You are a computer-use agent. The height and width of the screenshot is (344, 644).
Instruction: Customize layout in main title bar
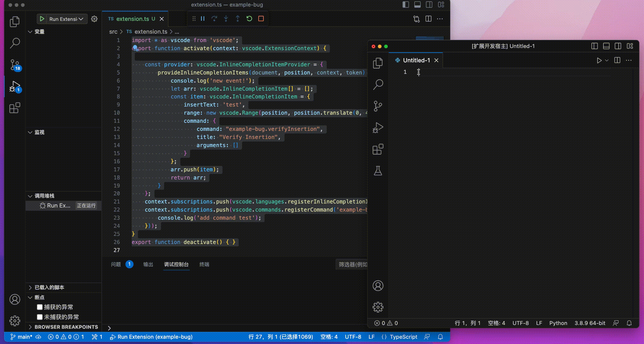441,5
